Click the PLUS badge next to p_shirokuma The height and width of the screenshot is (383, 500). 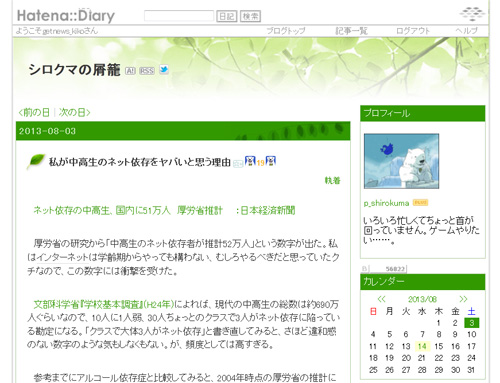[420, 202]
